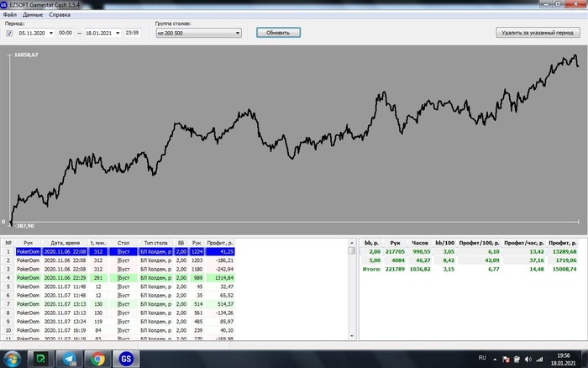
Task: Sort sessions by Профит, р. column header
Action: [220, 243]
